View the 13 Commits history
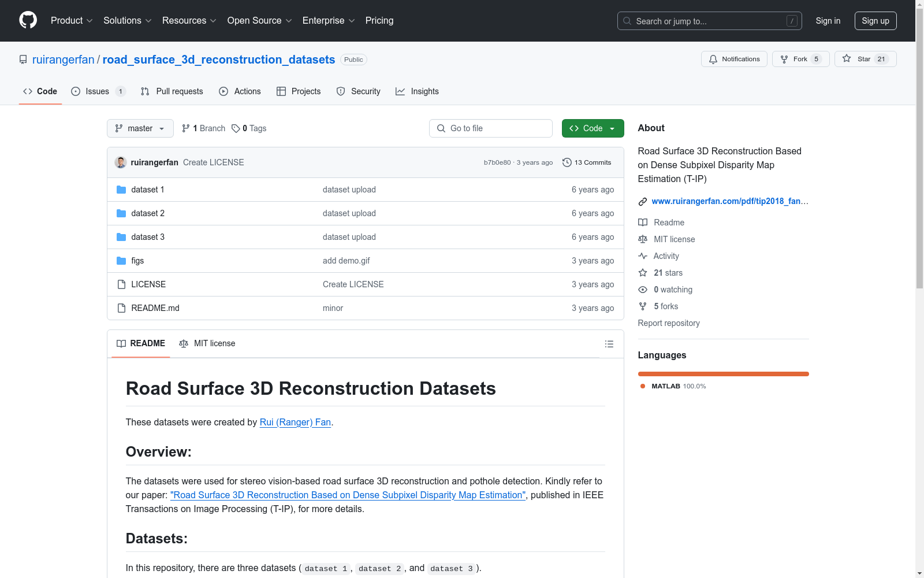The height and width of the screenshot is (578, 924). pyautogui.click(x=587, y=162)
